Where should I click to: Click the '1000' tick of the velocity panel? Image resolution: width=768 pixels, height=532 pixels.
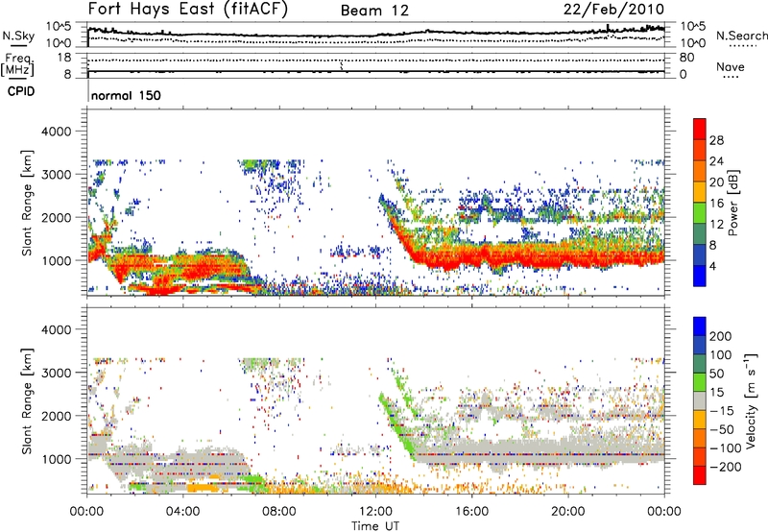pos(56,459)
